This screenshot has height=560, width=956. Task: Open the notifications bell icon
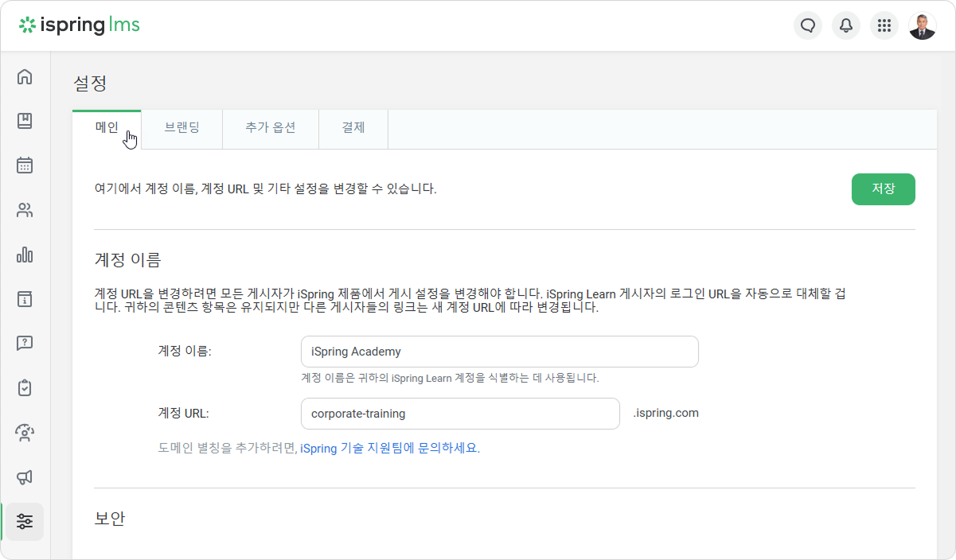(x=846, y=25)
